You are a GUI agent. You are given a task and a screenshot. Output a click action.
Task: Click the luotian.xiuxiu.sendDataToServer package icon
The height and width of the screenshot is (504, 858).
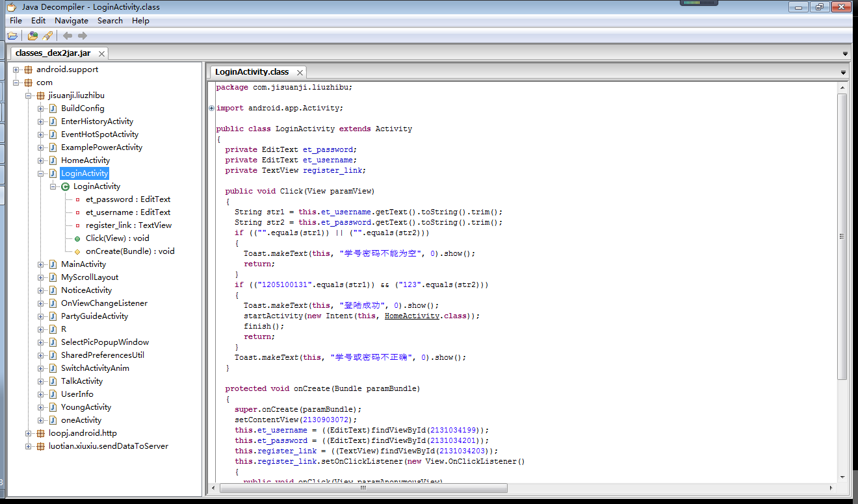40,446
